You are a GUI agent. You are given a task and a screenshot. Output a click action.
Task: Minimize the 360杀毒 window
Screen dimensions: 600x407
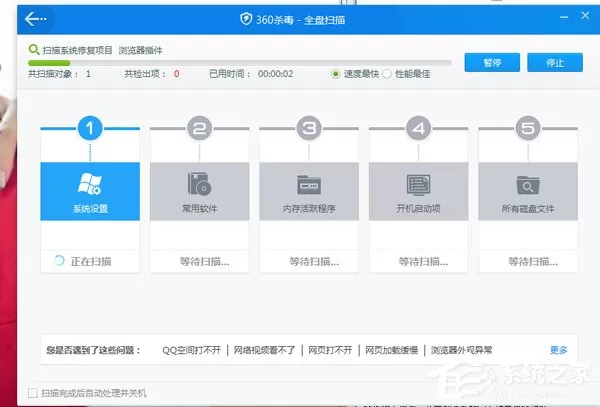pyautogui.click(x=564, y=17)
